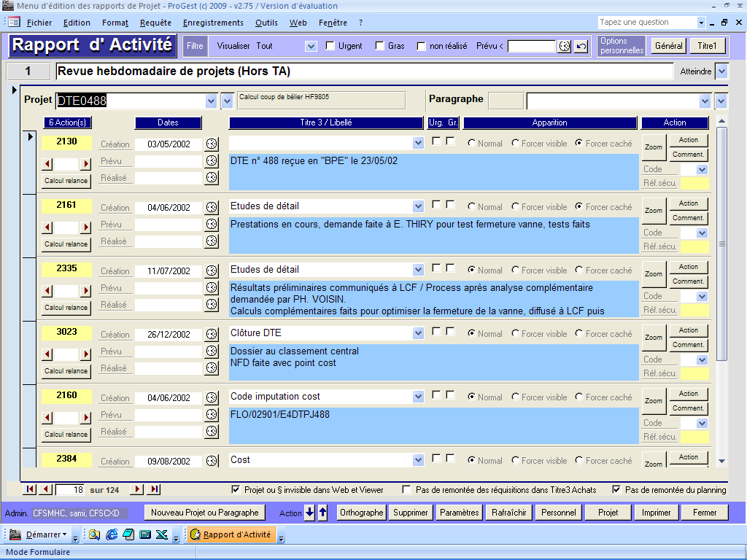Open date picker for Création of action 2130

coord(212,144)
